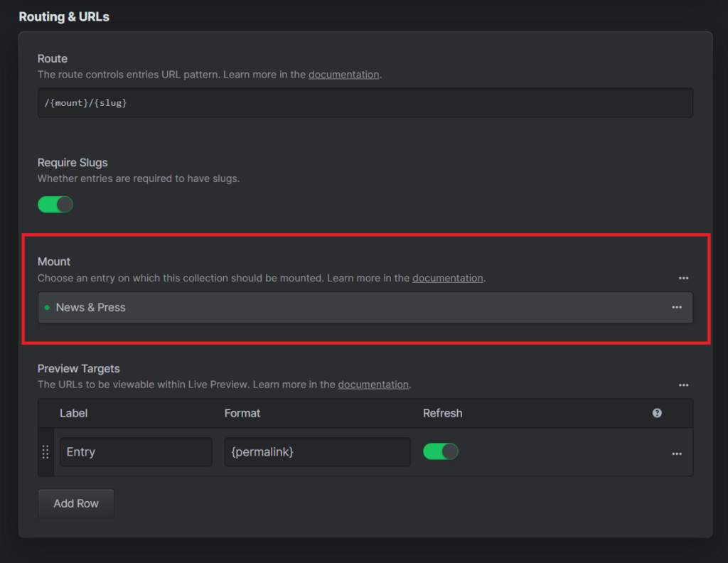
Task: Click the Entry label text field
Action: point(136,452)
